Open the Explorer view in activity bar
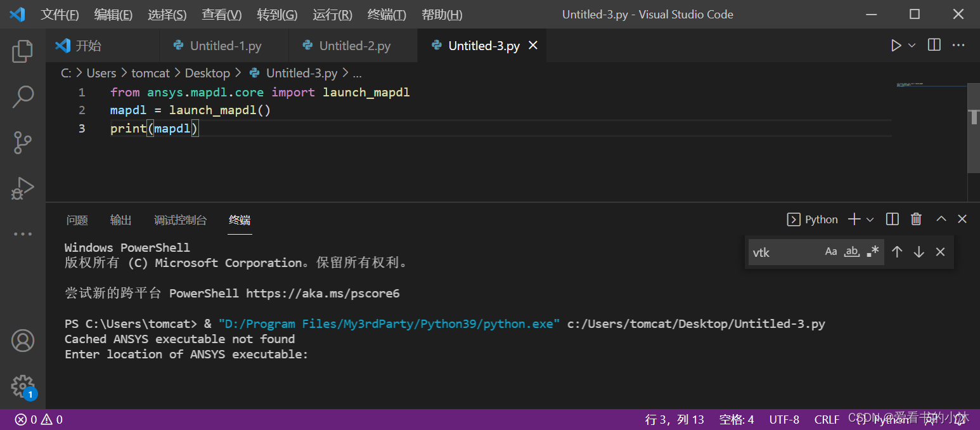The width and height of the screenshot is (980, 430). point(23,51)
